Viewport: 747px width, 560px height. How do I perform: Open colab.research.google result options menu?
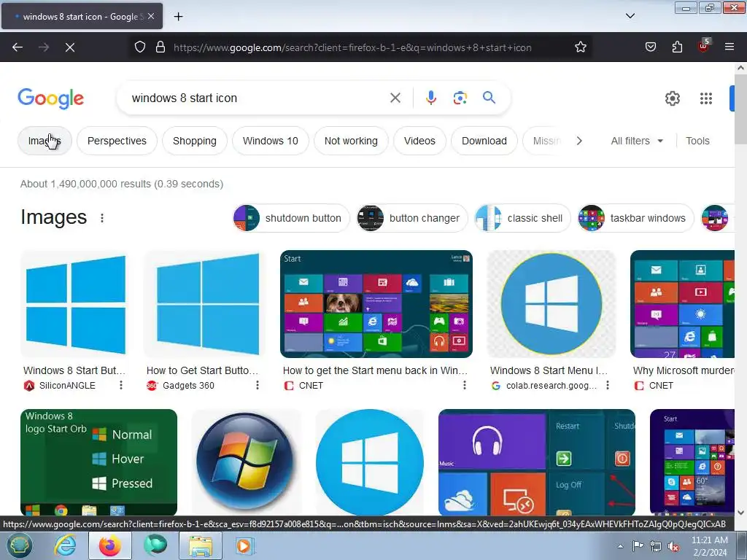[x=608, y=385]
